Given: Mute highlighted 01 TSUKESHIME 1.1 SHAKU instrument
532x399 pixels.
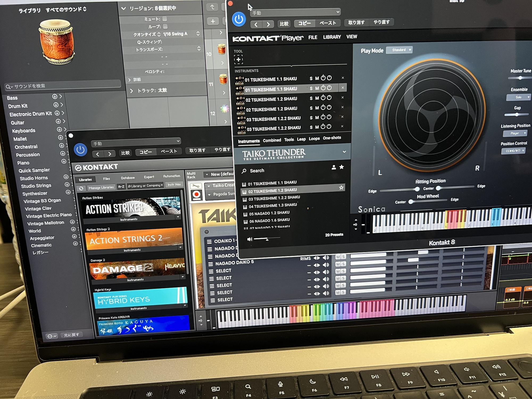Looking at the screenshot, I should (317, 88).
